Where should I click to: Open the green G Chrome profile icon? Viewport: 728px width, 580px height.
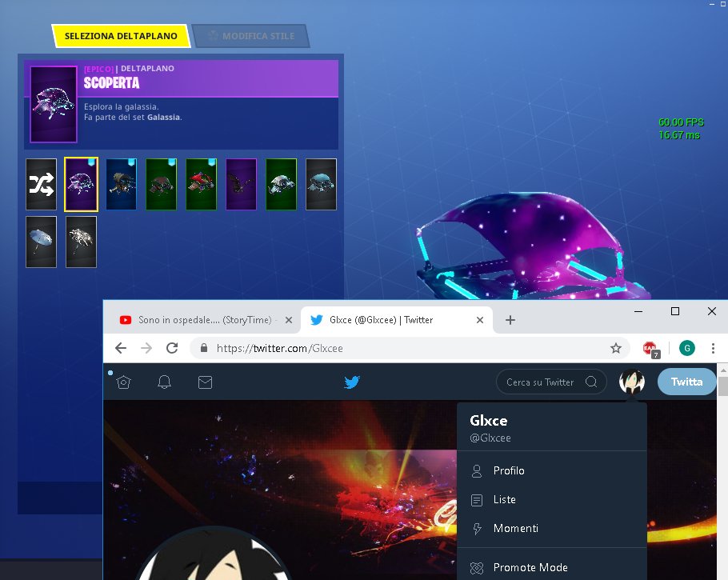tap(687, 348)
